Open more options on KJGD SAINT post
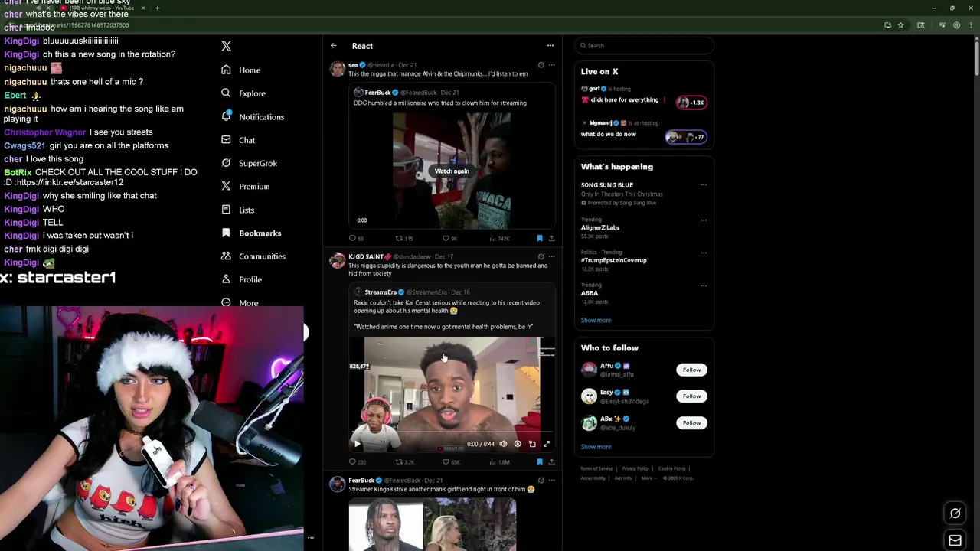The width and height of the screenshot is (980, 551). pyautogui.click(x=551, y=257)
